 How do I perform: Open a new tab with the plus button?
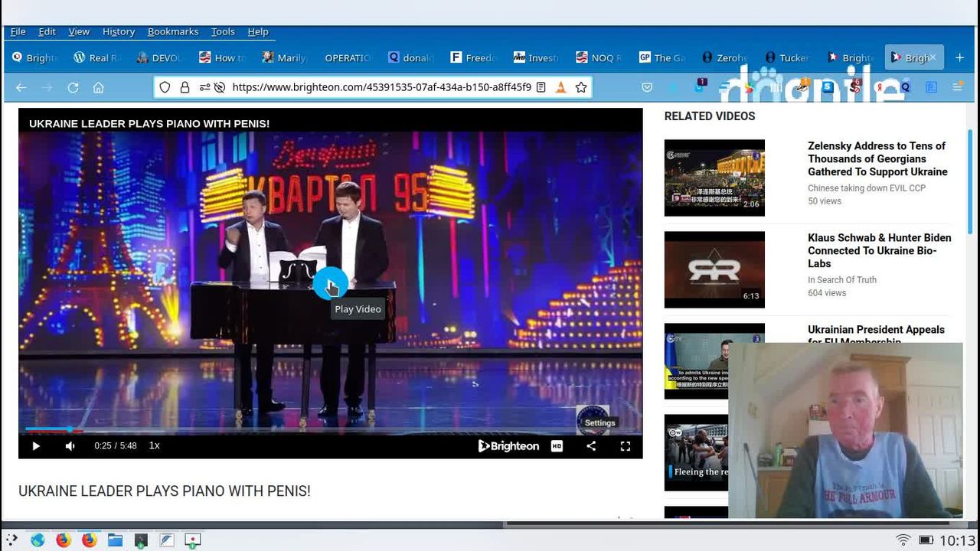point(959,57)
